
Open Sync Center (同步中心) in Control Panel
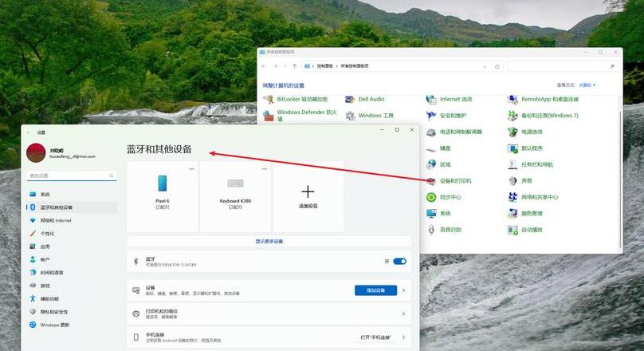pos(444,197)
